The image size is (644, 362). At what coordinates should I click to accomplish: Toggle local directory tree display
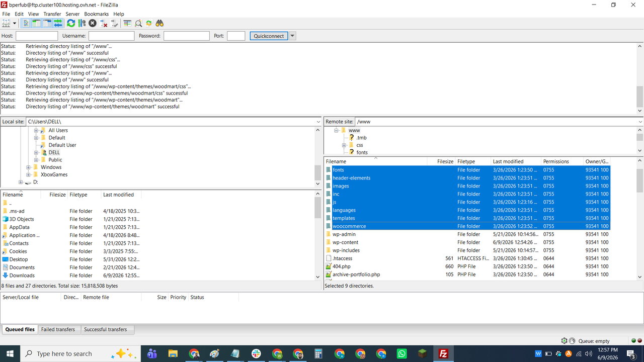coord(37,23)
